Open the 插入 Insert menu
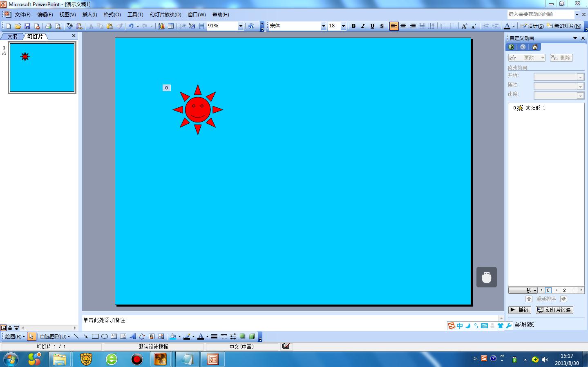Viewport: 588px width, 367px height. pyautogui.click(x=89, y=15)
